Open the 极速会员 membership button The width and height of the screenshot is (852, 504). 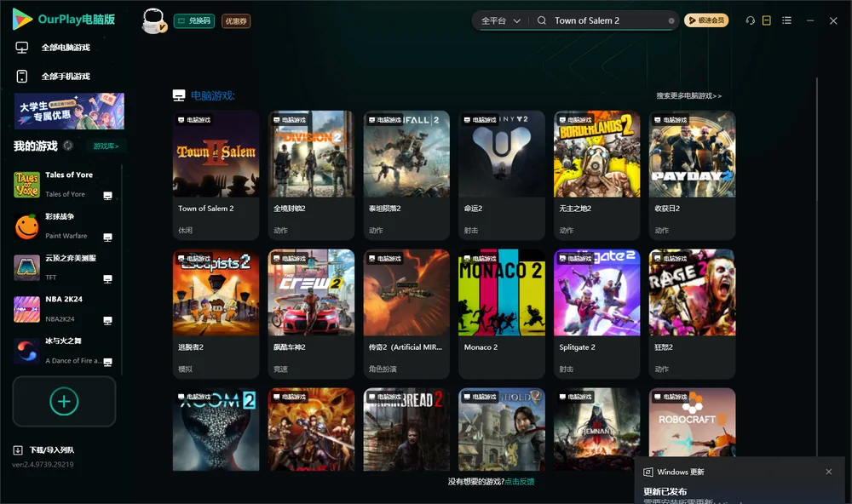(706, 20)
